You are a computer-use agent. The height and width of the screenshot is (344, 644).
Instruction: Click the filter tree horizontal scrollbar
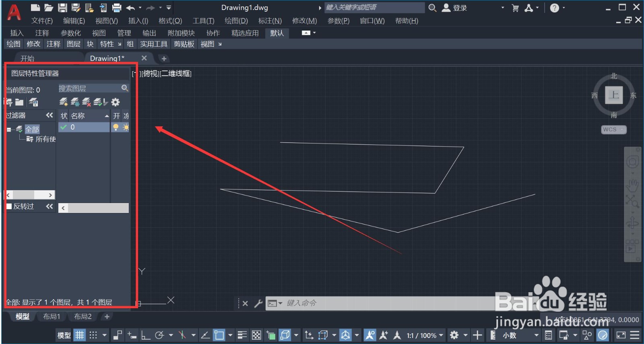click(30, 195)
